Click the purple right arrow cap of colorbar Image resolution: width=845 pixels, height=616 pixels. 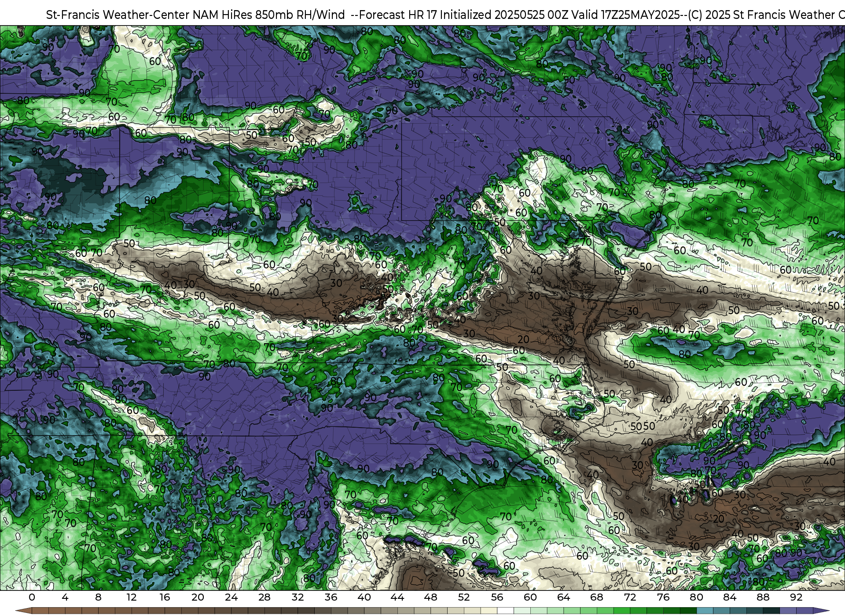(x=821, y=611)
